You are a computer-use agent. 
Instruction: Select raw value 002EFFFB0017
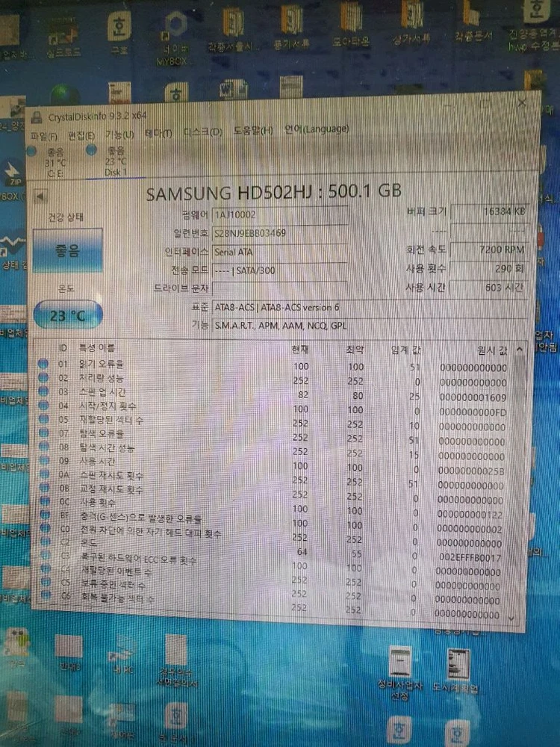(x=470, y=557)
